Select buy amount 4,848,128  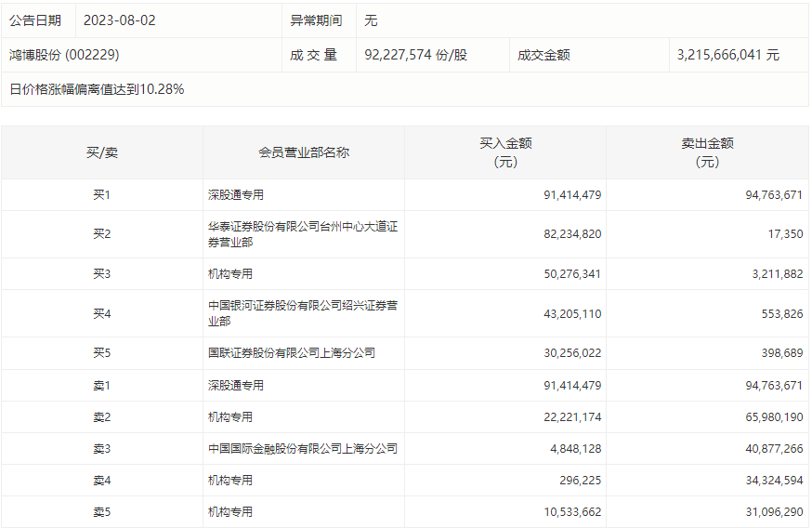(576, 449)
